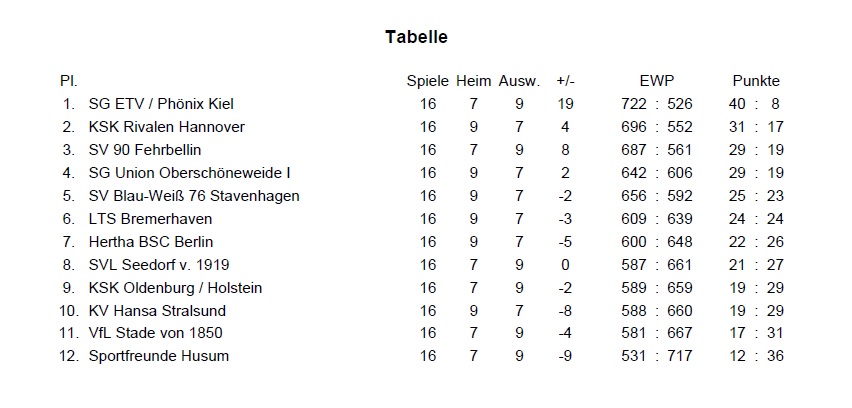Click the Spiele column header

tap(427, 81)
